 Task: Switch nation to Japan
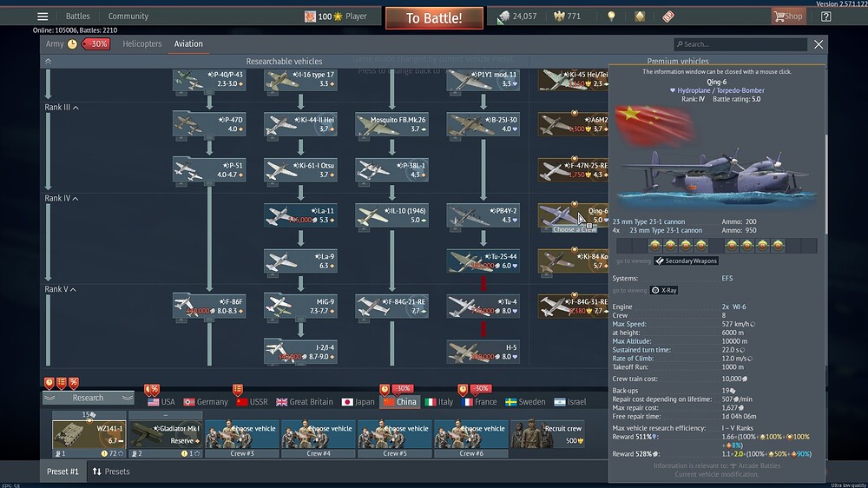point(358,401)
